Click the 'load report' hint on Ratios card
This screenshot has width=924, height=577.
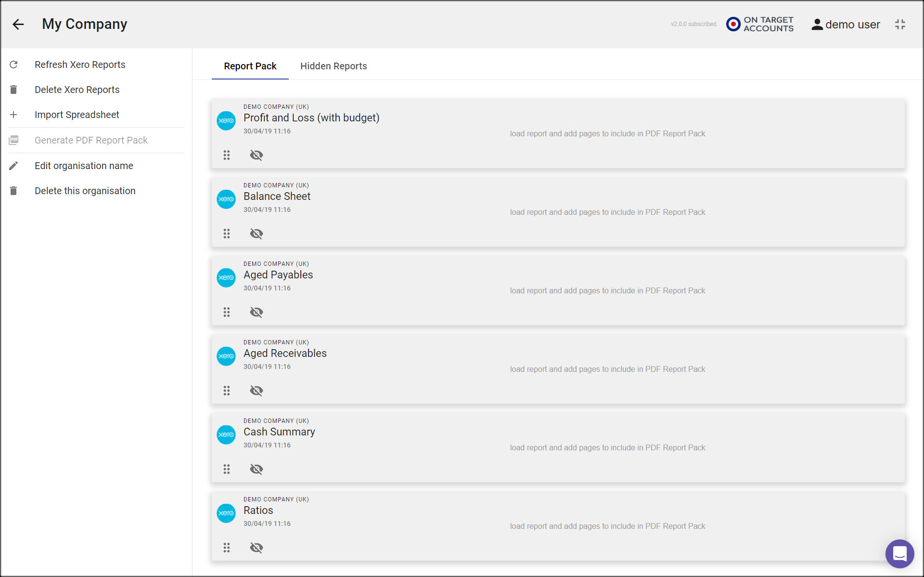click(x=607, y=526)
